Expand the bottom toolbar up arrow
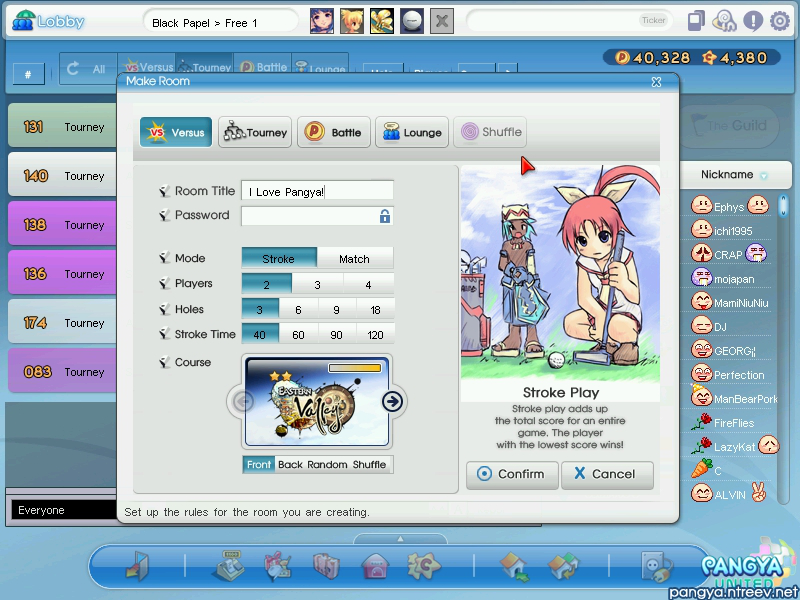 [400, 539]
